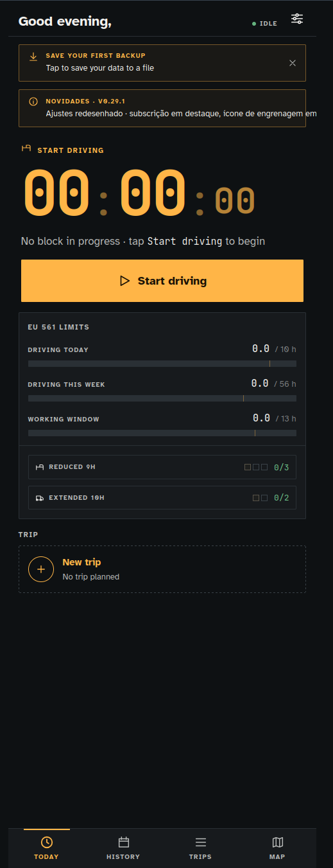The width and height of the screenshot is (333, 868).
Task: Start driving with the orange button
Action: pyautogui.click(x=162, y=281)
